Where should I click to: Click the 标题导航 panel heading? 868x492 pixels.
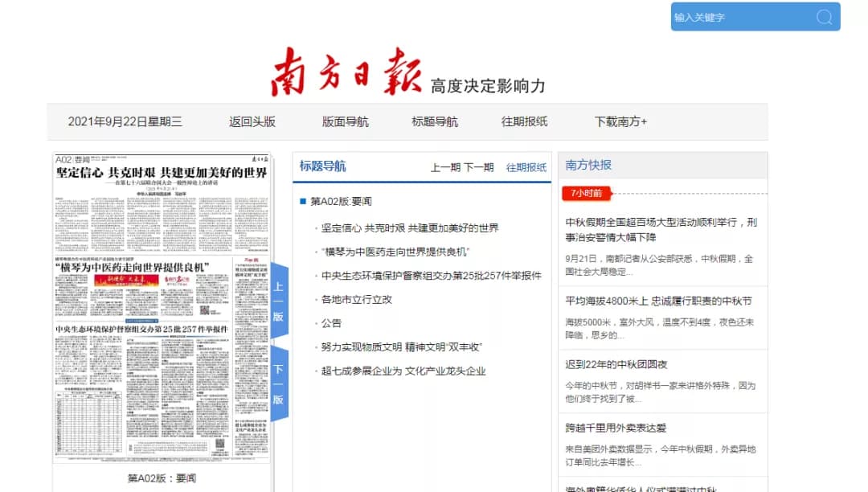tap(323, 166)
